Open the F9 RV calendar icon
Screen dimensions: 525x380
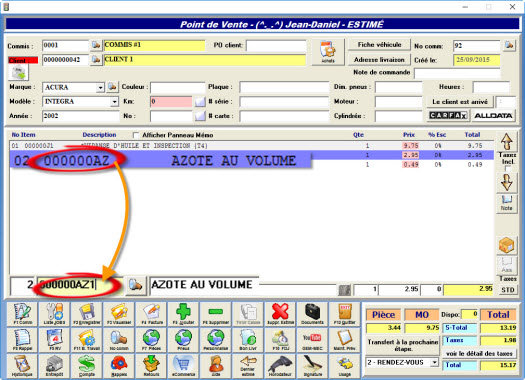tap(55, 339)
